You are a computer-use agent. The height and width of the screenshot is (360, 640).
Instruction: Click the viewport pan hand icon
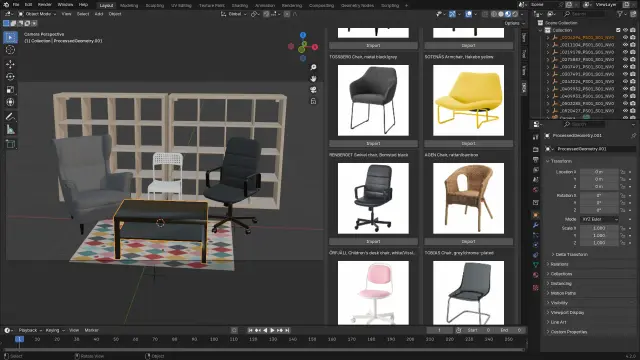[313, 78]
